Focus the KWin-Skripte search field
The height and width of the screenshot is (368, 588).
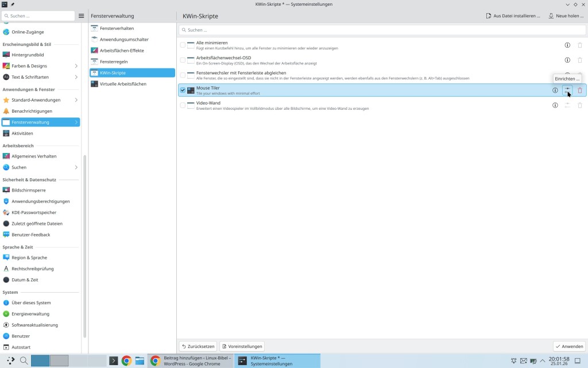click(x=382, y=29)
